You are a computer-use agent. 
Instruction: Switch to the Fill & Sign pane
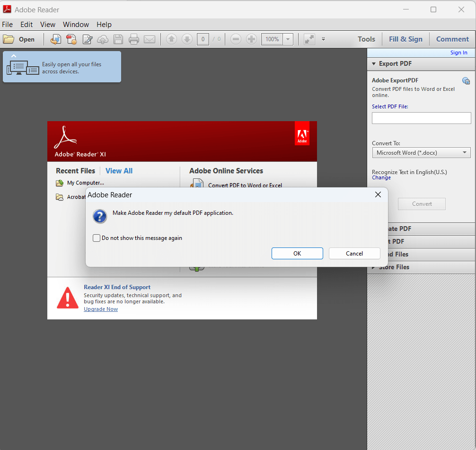[x=405, y=39]
